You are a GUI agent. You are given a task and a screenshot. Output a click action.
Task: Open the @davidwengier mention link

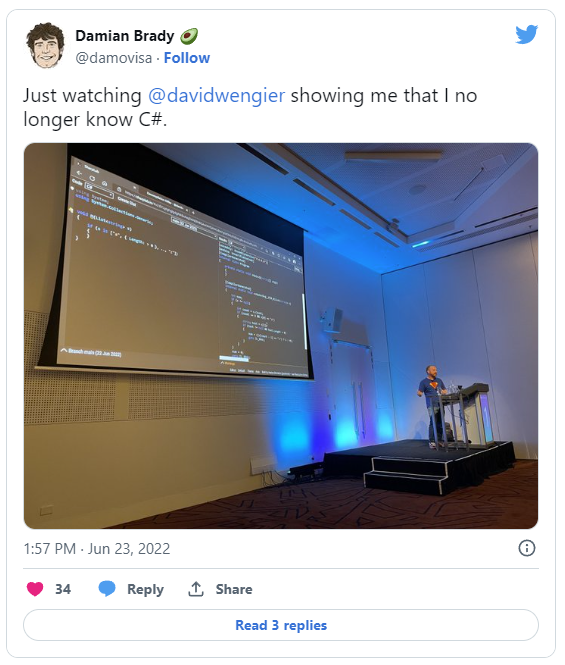click(x=216, y=95)
